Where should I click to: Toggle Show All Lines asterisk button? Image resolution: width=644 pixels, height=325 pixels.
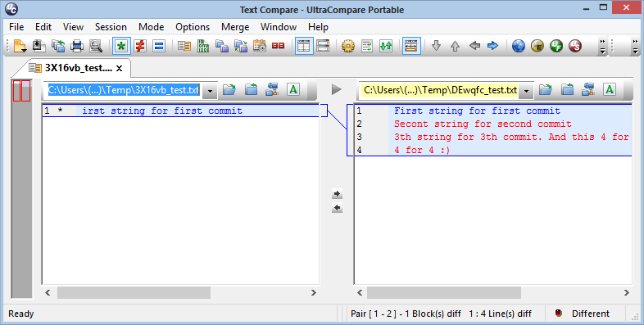[x=121, y=46]
